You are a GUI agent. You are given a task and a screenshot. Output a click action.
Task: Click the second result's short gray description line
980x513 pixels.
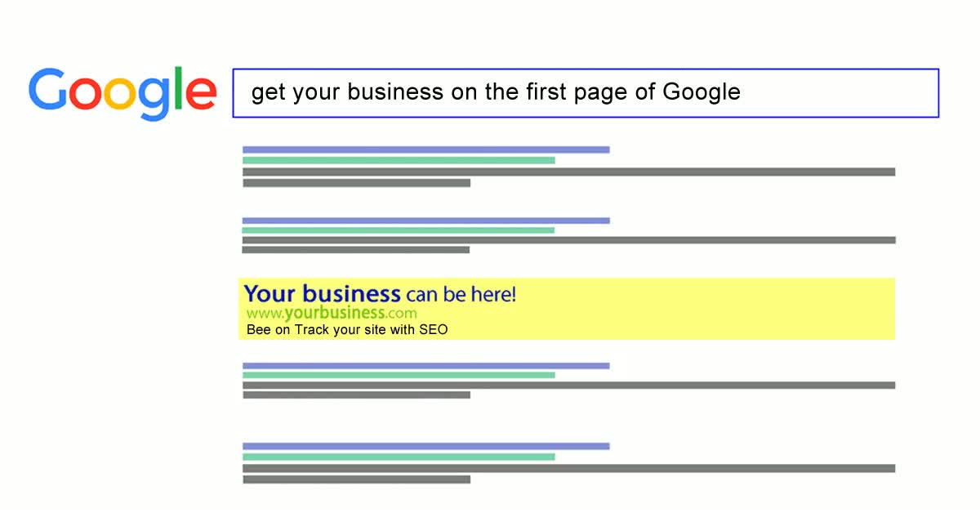pos(356,250)
